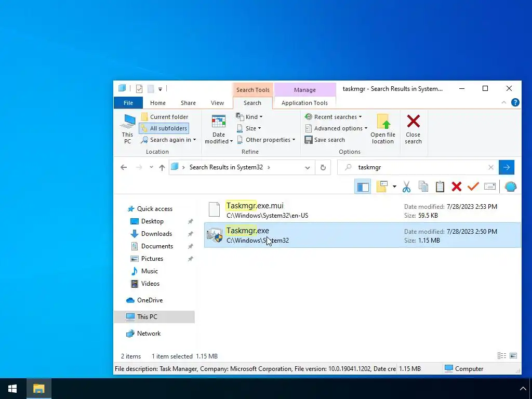The image size is (532, 399).
Task: Select the Search ribbon tab
Action: point(252,103)
